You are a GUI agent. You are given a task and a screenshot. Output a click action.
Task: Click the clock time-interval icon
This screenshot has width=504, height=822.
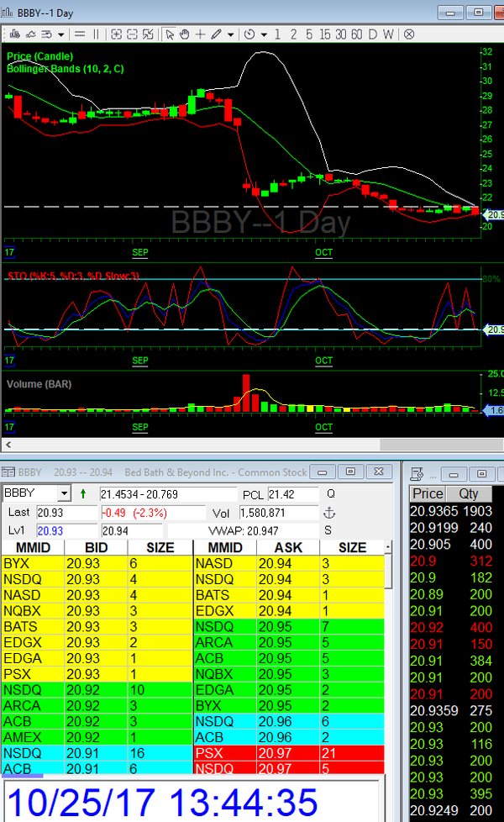click(x=249, y=34)
